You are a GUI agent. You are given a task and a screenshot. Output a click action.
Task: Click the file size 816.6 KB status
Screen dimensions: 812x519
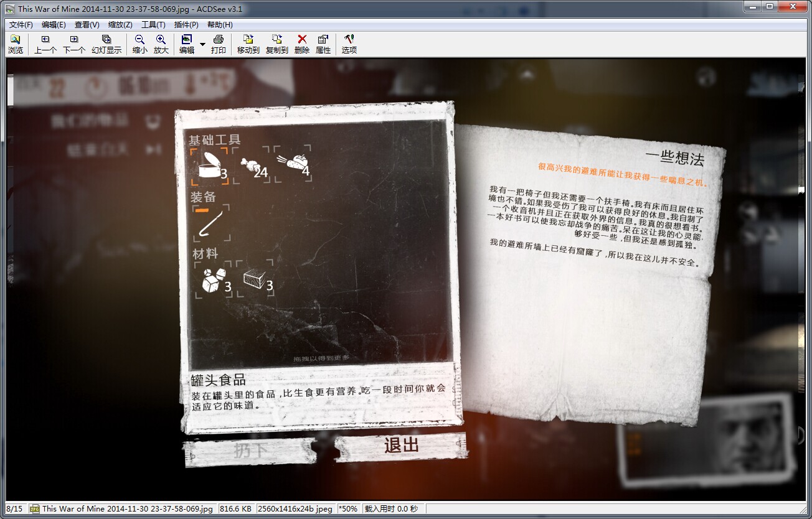coord(236,509)
